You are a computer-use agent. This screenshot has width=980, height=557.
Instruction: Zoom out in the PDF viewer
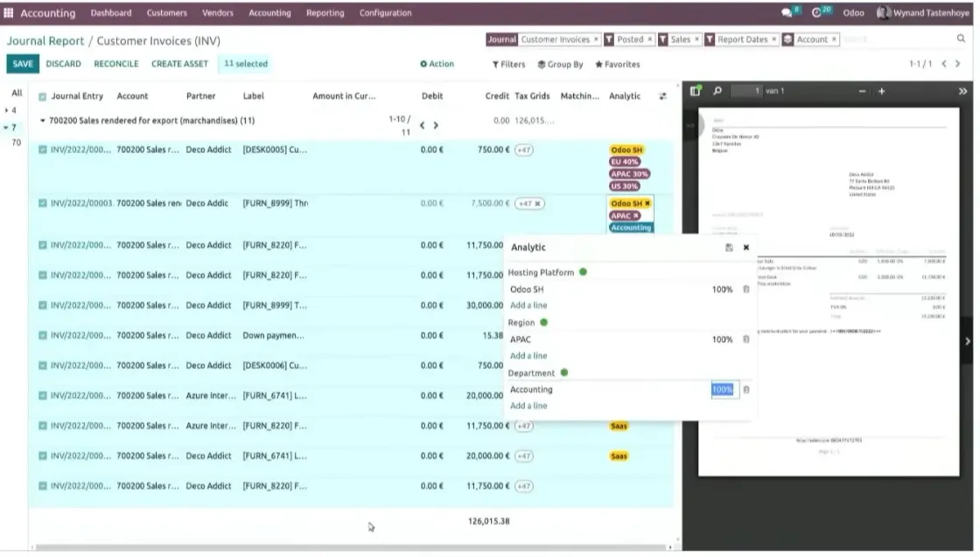[x=863, y=91]
